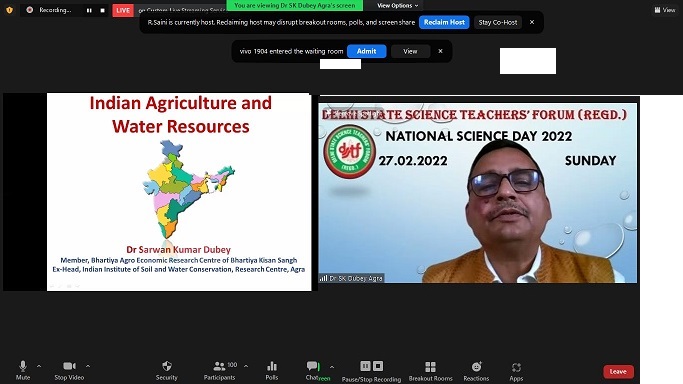Click Reclaim Host button

(444, 22)
